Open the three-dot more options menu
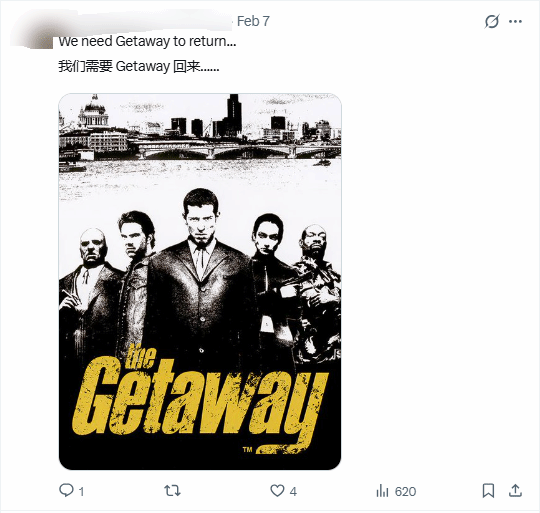The image size is (540, 513). click(515, 21)
